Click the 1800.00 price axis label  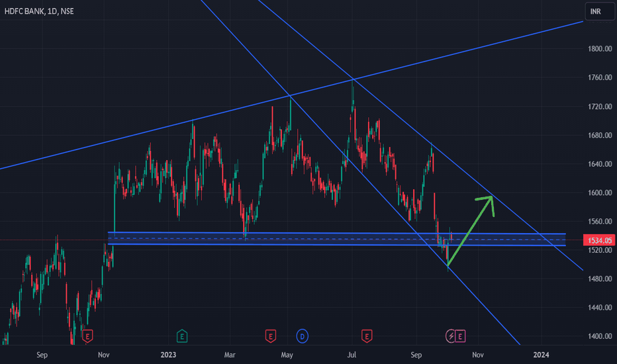(600, 49)
